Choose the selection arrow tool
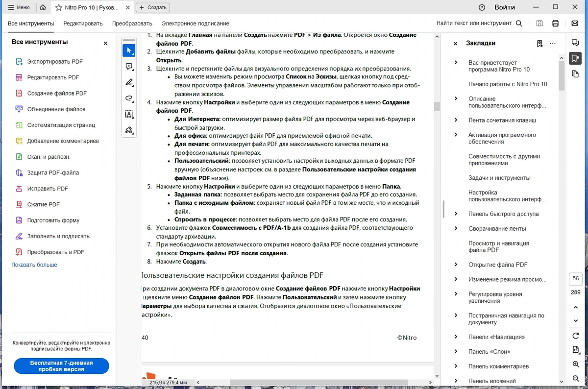 (129, 50)
